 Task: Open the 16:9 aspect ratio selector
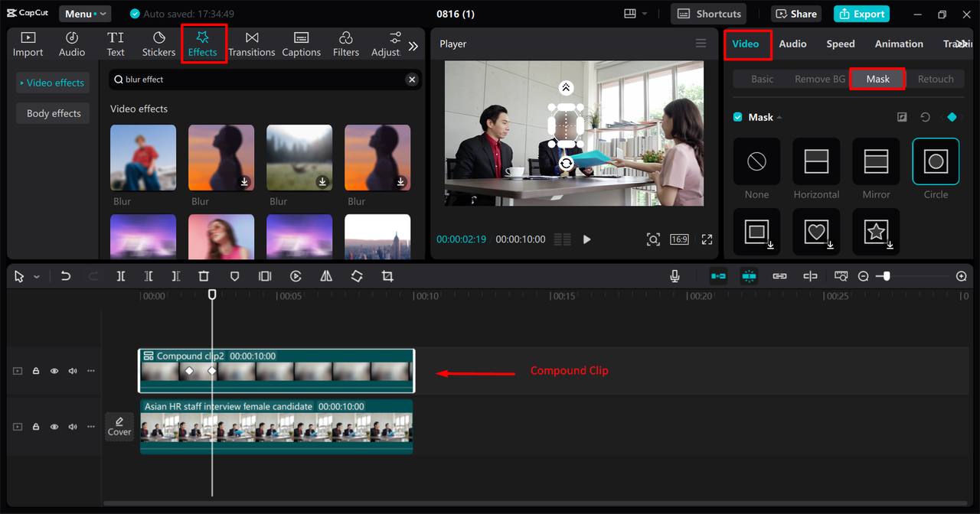pyautogui.click(x=679, y=239)
